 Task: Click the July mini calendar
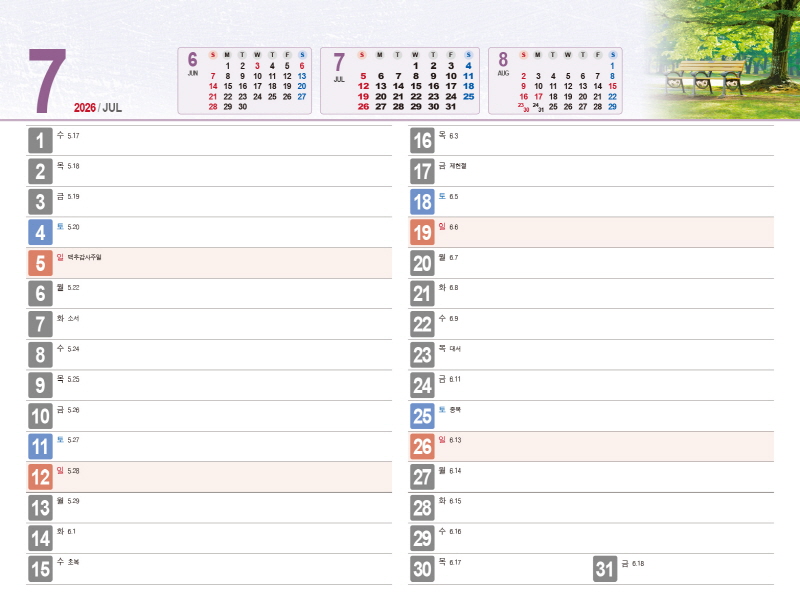click(x=400, y=80)
